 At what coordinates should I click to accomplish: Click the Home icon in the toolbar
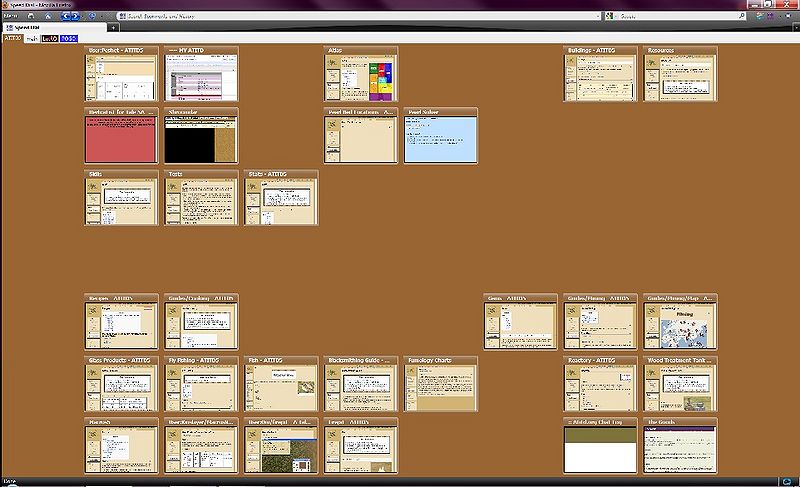[48, 16]
